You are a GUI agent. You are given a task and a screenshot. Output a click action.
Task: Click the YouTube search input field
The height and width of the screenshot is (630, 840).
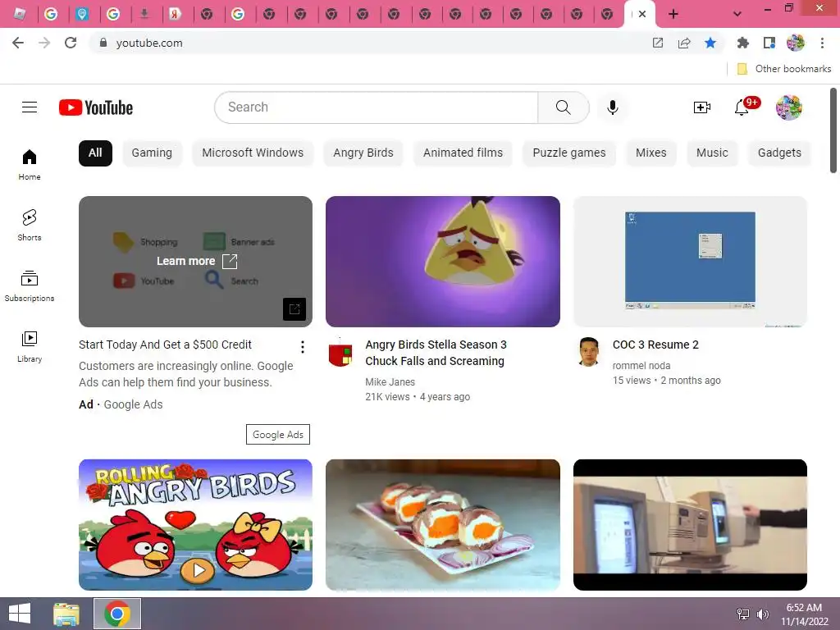(376, 107)
